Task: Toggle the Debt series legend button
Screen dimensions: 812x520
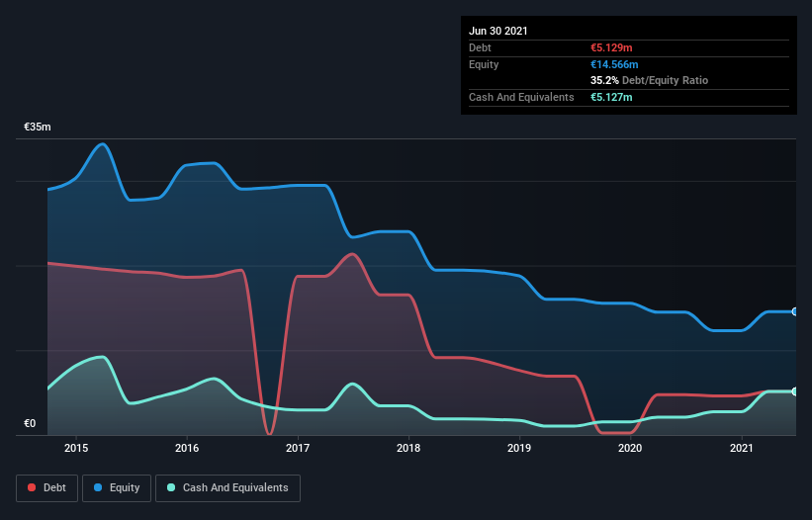Action: point(47,488)
